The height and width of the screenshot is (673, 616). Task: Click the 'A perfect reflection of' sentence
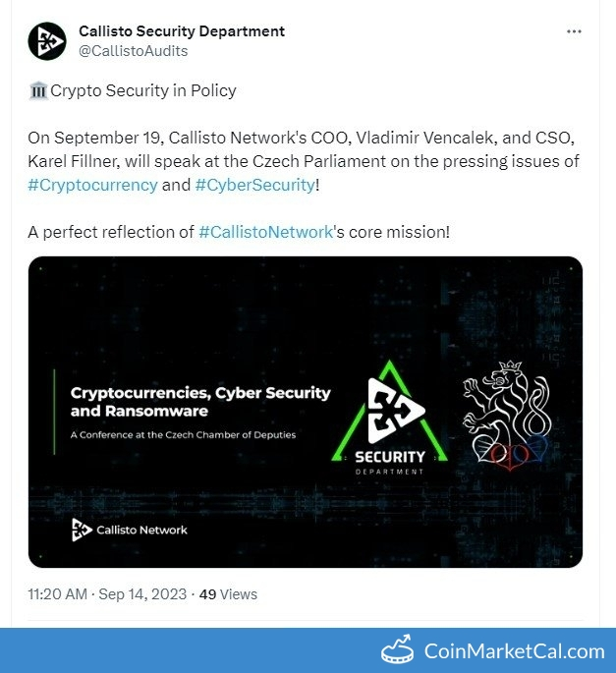pyautogui.click(x=112, y=232)
